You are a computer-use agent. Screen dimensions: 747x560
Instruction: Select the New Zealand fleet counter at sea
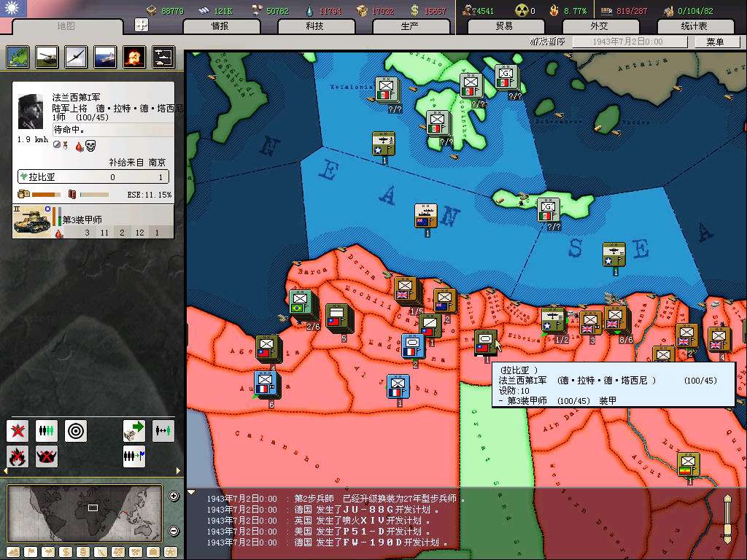pyautogui.click(x=425, y=216)
